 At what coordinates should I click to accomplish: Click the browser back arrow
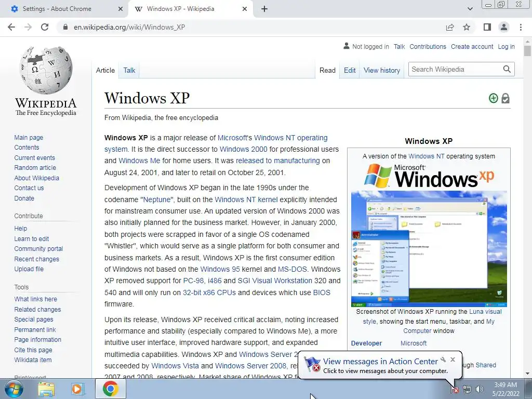click(x=11, y=27)
